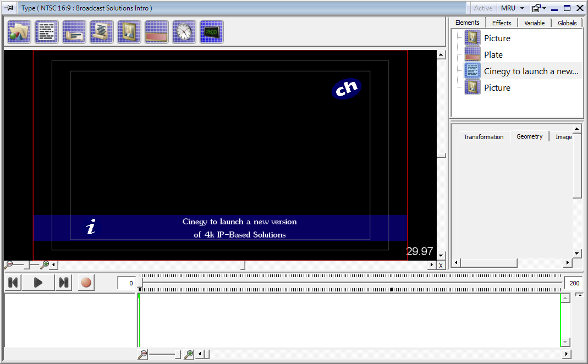Zoom out the timeline with magnifier minus
The image size is (588, 364).
pos(142,354)
